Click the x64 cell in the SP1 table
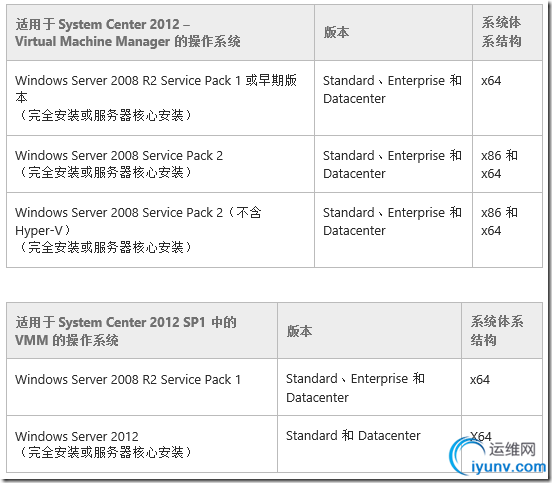Viewport: 552px width, 483px height. 502,387
